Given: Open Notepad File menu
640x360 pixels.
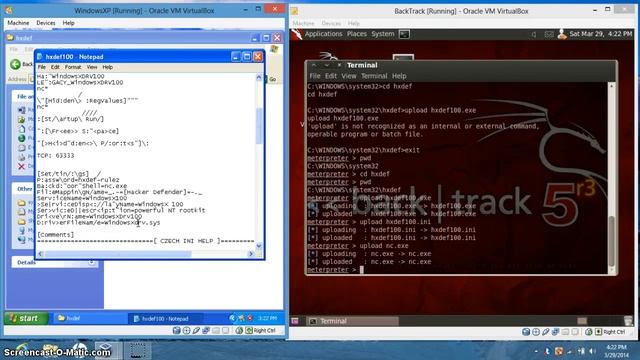Looking at the screenshot, I should pyautogui.click(x=42, y=67).
